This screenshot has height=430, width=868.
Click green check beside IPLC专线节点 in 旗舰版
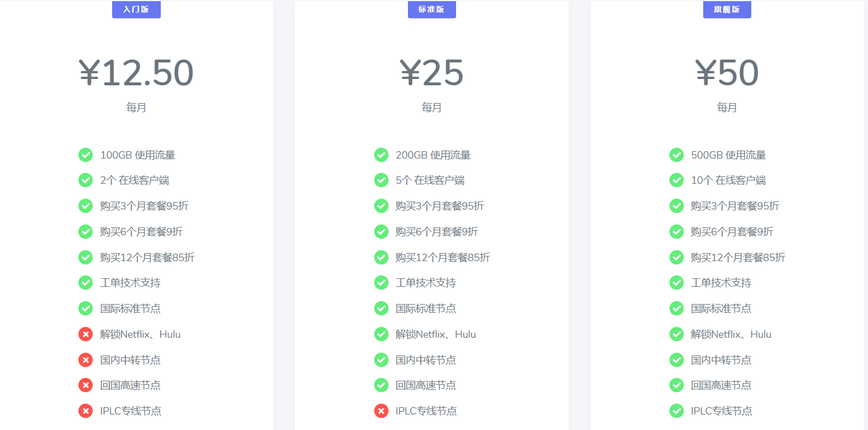coord(676,411)
